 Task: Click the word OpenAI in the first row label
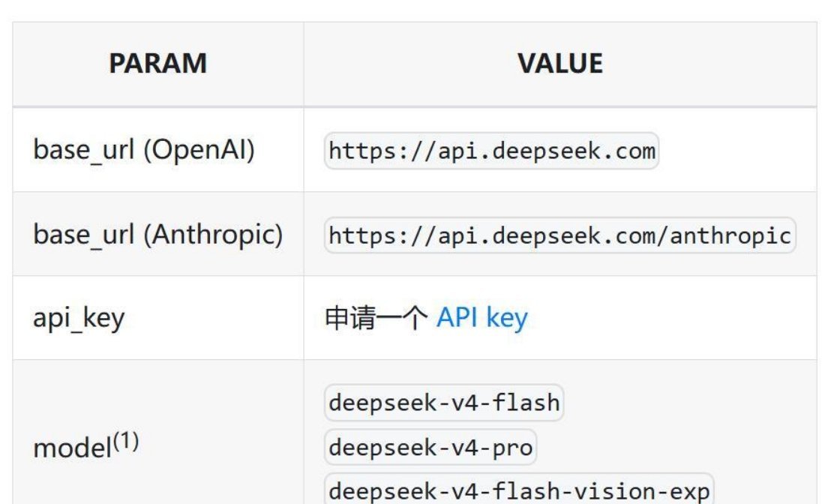(198, 149)
